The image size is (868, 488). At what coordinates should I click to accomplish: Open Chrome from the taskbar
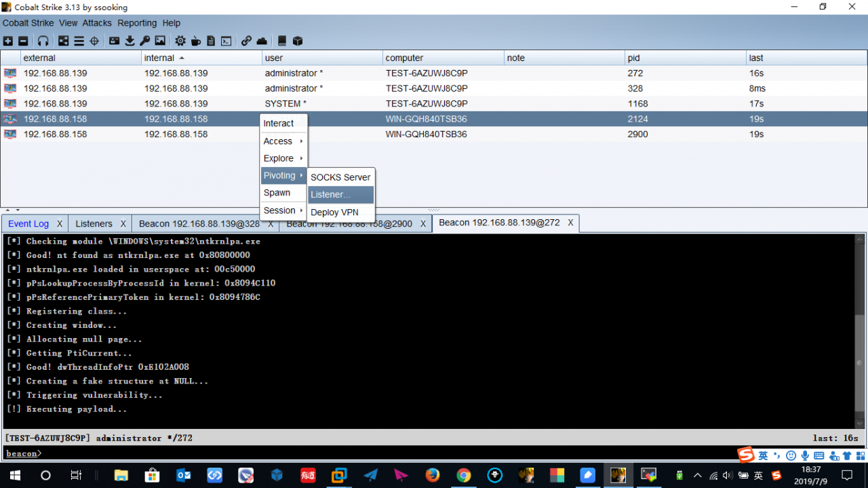(x=464, y=475)
